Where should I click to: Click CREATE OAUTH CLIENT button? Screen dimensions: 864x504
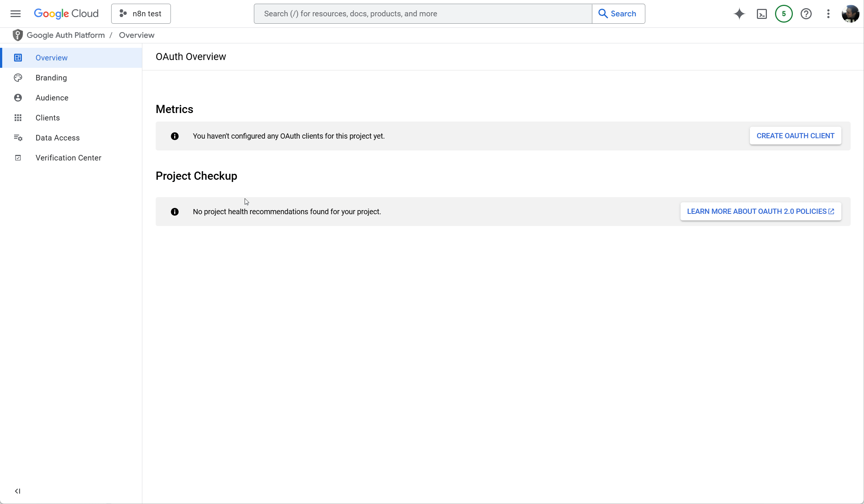click(795, 136)
